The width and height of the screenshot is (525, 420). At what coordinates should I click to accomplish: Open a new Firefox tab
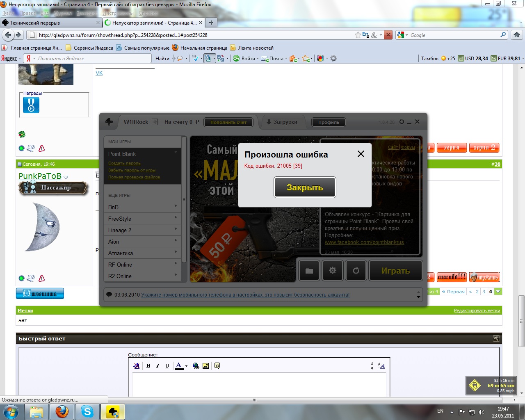[x=211, y=23]
